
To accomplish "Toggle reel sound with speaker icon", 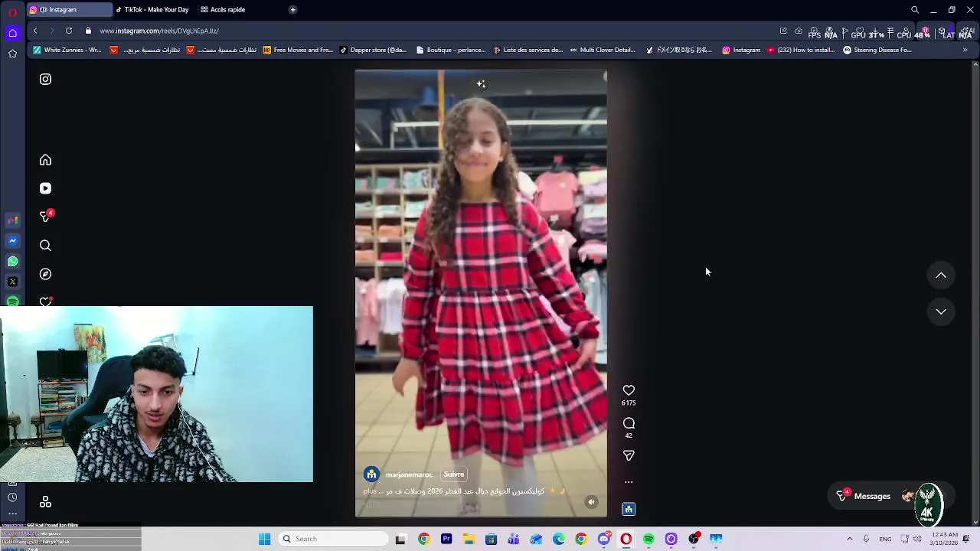I will tap(591, 502).
